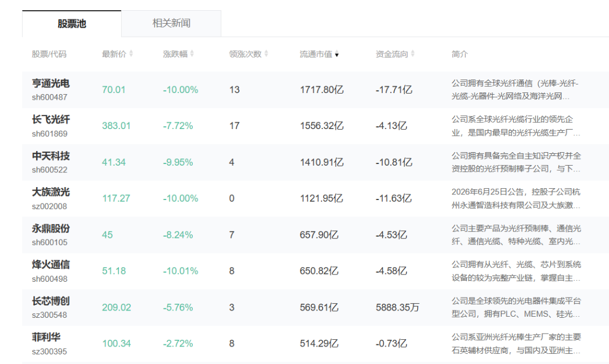Image resolution: width=609 pixels, height=364 pixels.
Task: Click the 股票/代码 column header
Action: [49, 54]
